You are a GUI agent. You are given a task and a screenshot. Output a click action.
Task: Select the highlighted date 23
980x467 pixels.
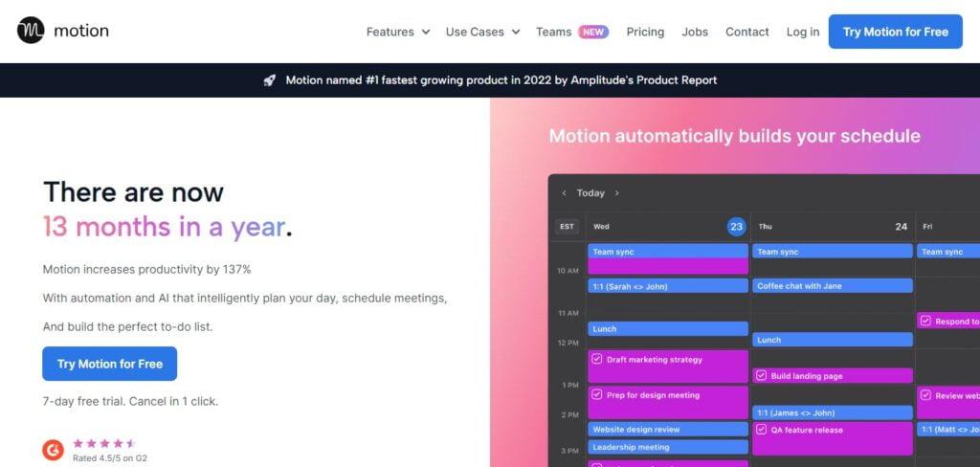point(736,226)
